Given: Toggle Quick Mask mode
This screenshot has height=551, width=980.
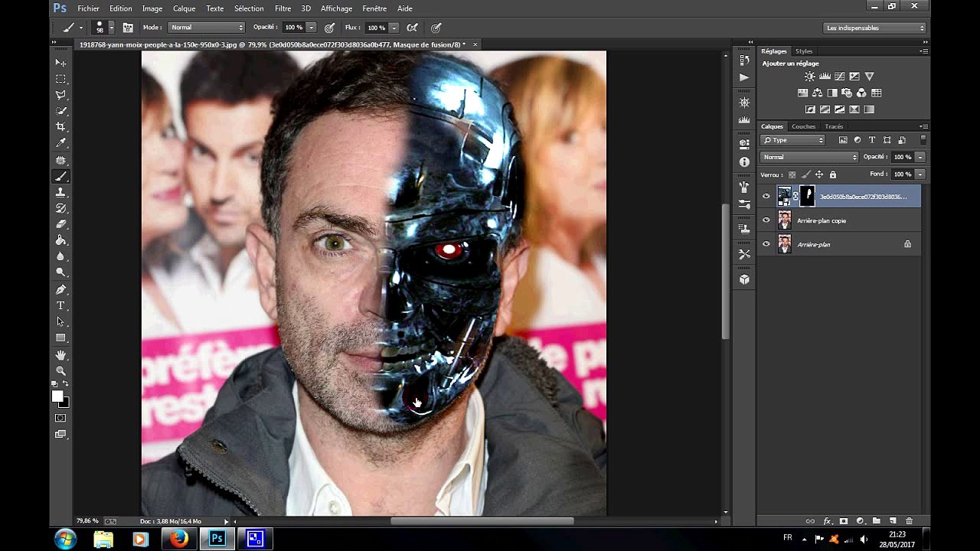Looking at the screenshot, I should [60, 418].
